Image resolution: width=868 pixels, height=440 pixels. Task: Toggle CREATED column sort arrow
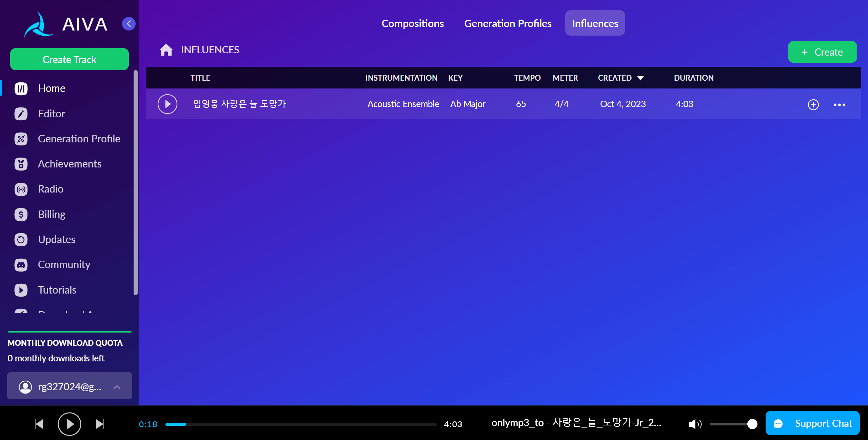point(640,78)
